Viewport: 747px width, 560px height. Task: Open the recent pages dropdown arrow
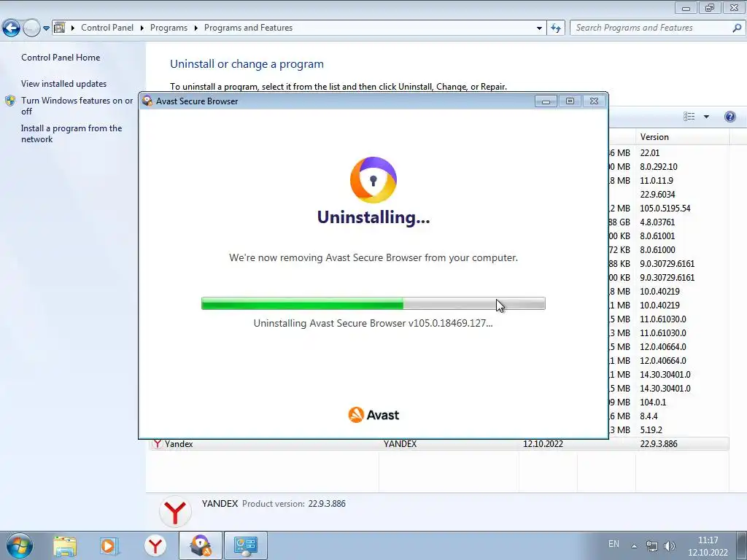(x=46, y=28)
